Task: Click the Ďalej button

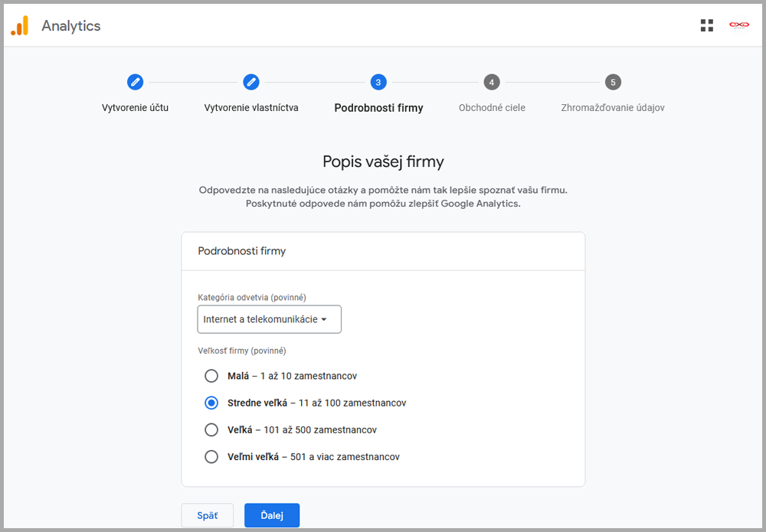Action: click(x=272, y=515)
